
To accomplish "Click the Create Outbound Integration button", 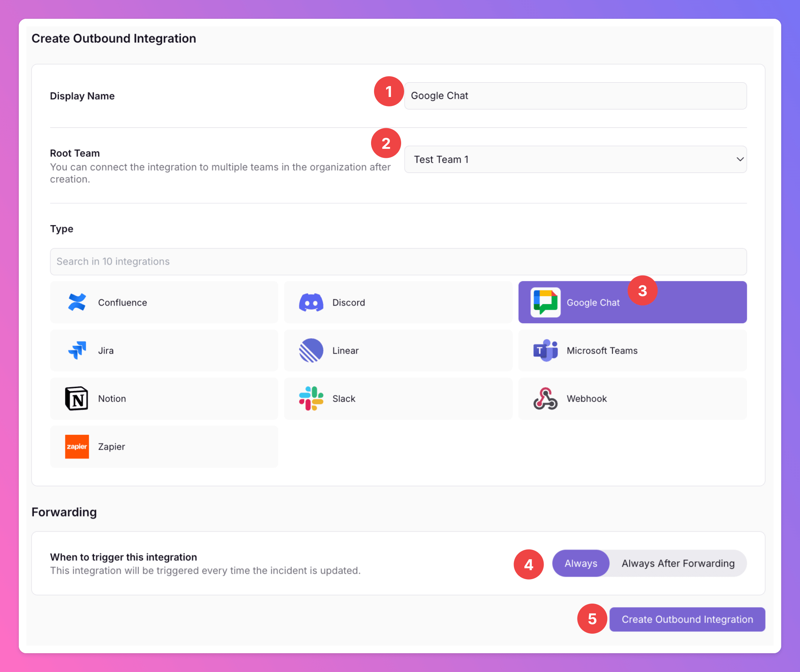I will [687, 619].
